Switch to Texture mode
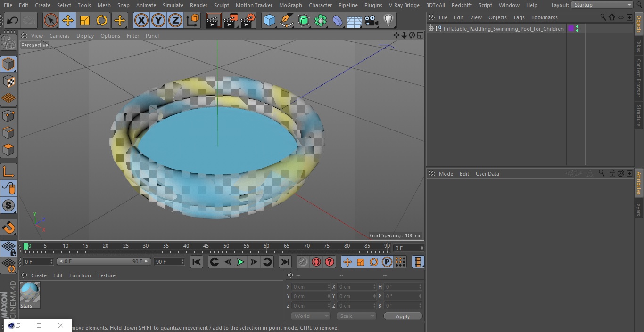This screenshot has width=644, height=332. (8, 81)
